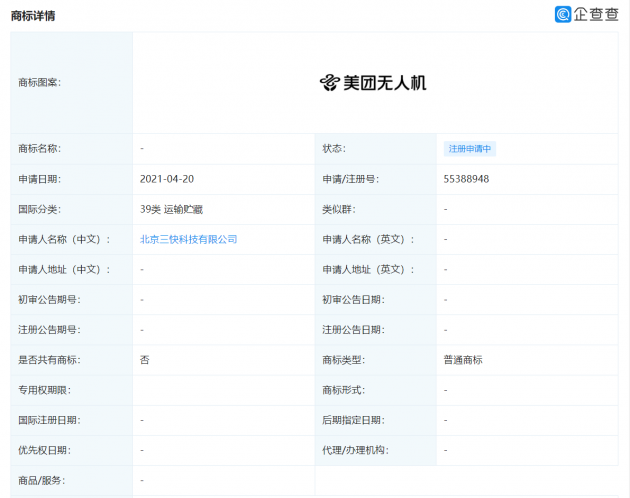Viewport: 630px width, 498px height.
Task: Open the 北京三快科技有限公司 applicant link
Action: (188, 240)
